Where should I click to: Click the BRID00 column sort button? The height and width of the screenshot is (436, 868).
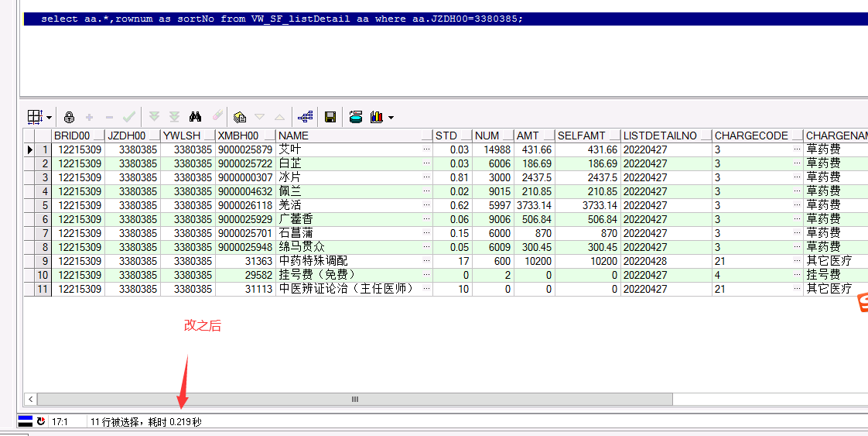[x=98, y=136]
